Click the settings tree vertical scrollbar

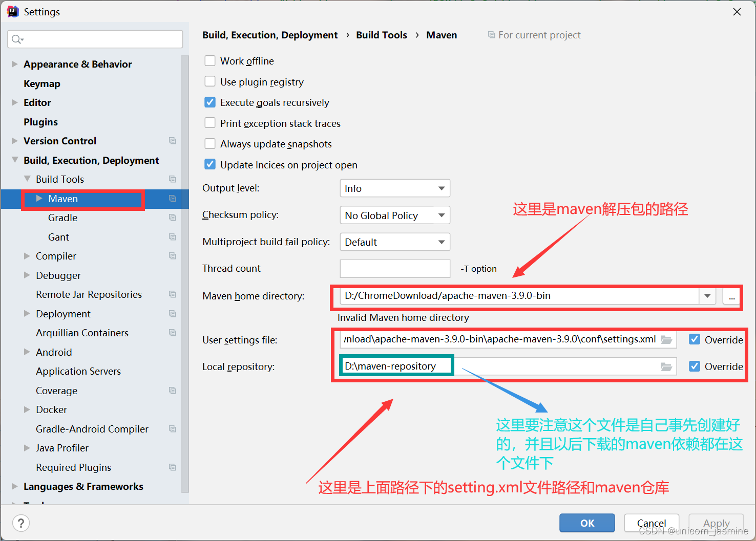point(185,274)
